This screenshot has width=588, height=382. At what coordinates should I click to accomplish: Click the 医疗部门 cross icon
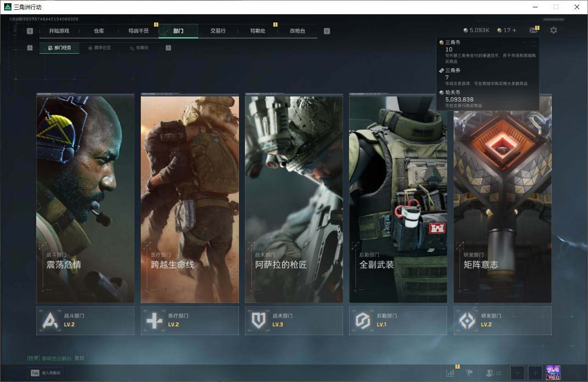pyautogui.click(x=154, y=320)
